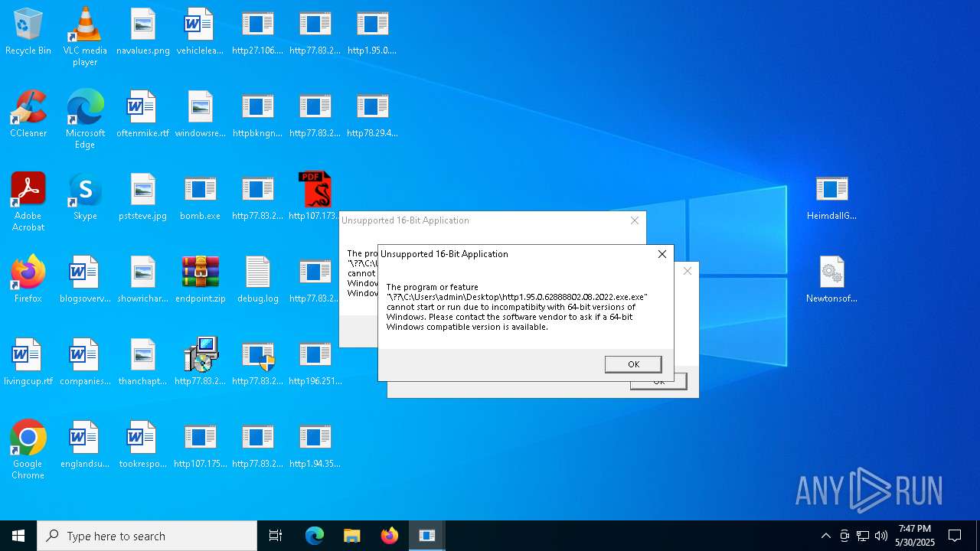The image size is (980, 551).
Task: Select the http196.251 executable icon
Action: pyautogui.click(x=315, y=363)
